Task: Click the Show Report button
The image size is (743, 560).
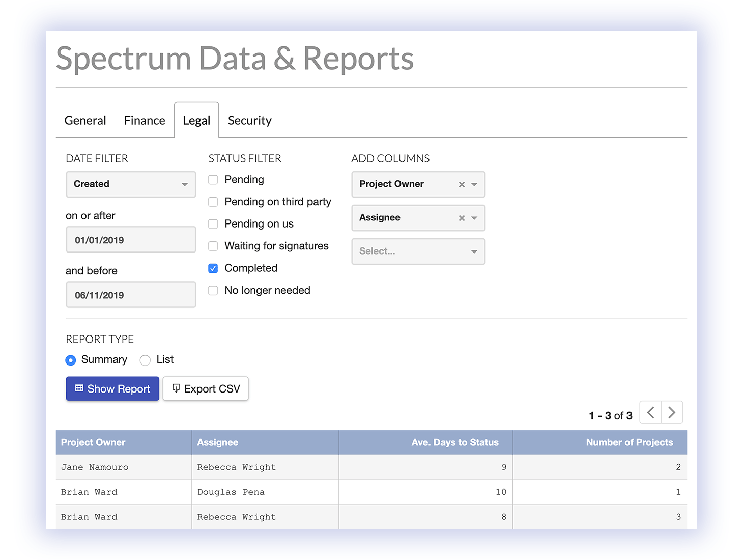Action: pyautogui.click(x=112, y=389)
